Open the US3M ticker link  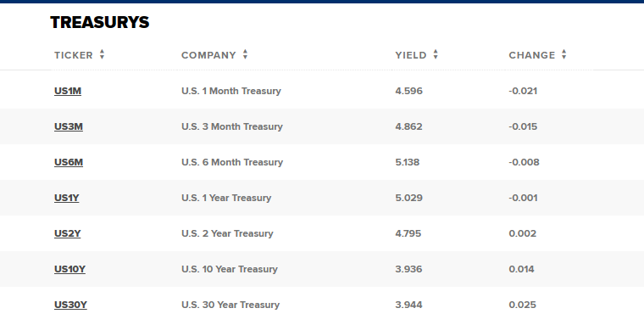point(69,126)
